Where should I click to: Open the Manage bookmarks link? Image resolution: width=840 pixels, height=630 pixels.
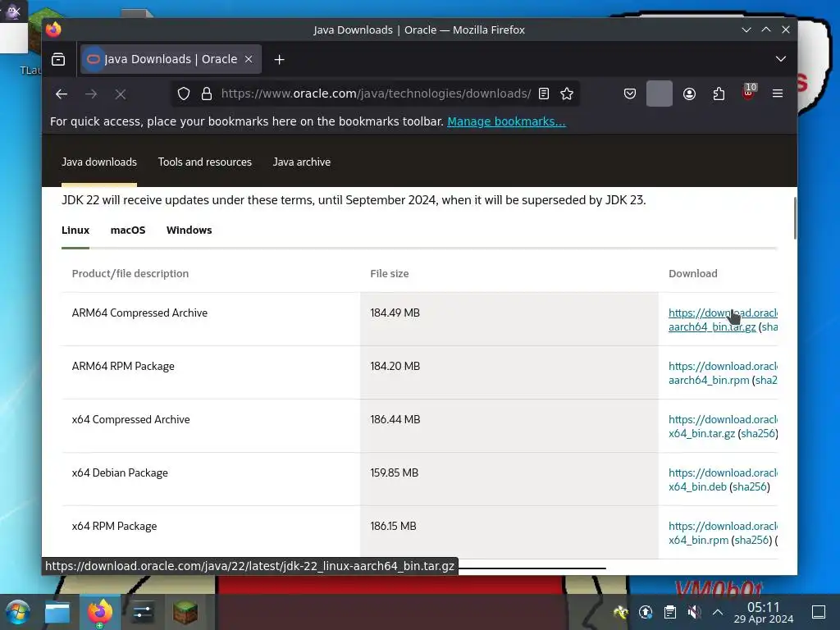pyautogui.click(x=506, y=121)
